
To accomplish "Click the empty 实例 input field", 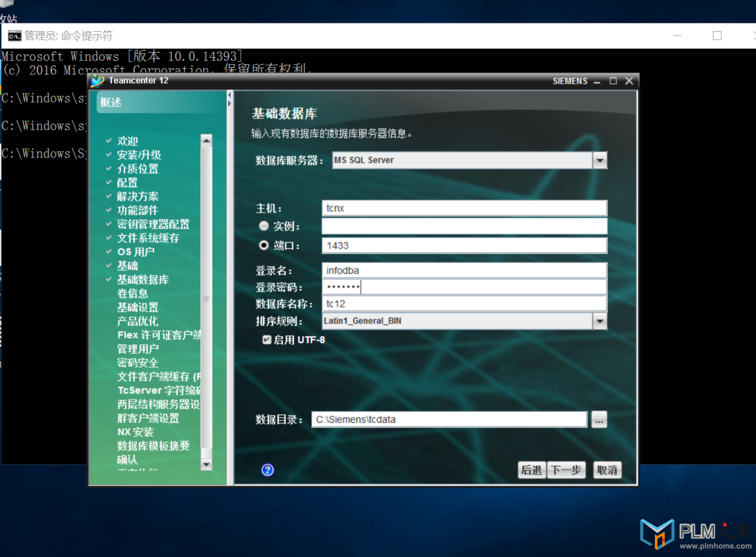I will coord(464,226).
